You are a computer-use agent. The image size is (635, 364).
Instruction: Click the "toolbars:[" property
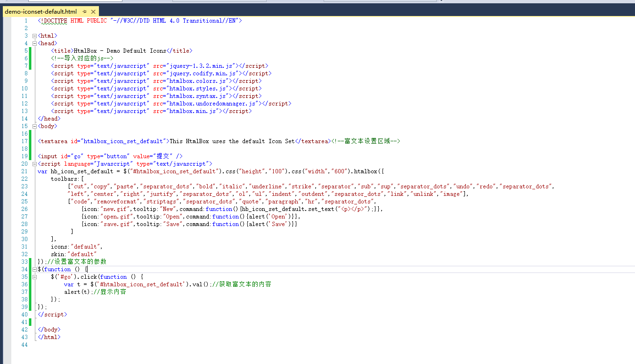[67, 179]
